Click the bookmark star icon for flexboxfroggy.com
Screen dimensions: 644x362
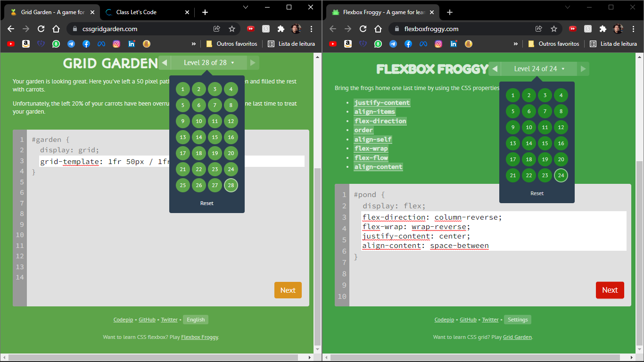click(554, 28)
